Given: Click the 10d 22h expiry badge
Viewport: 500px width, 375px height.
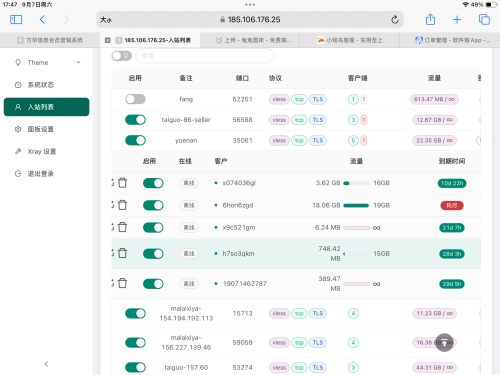Looking at the screenshot, I should click(452, 183).
